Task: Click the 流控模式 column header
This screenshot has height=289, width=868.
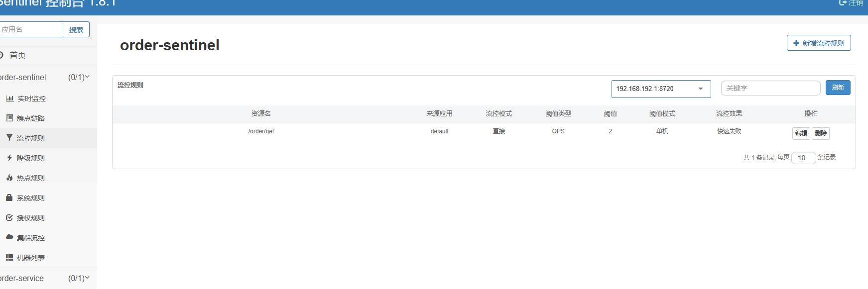Action: click(499, 114)
